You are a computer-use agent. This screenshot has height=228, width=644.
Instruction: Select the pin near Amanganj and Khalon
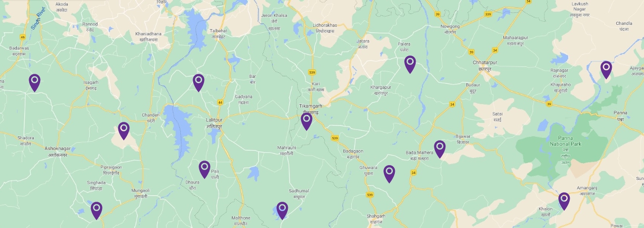[564, 201]
